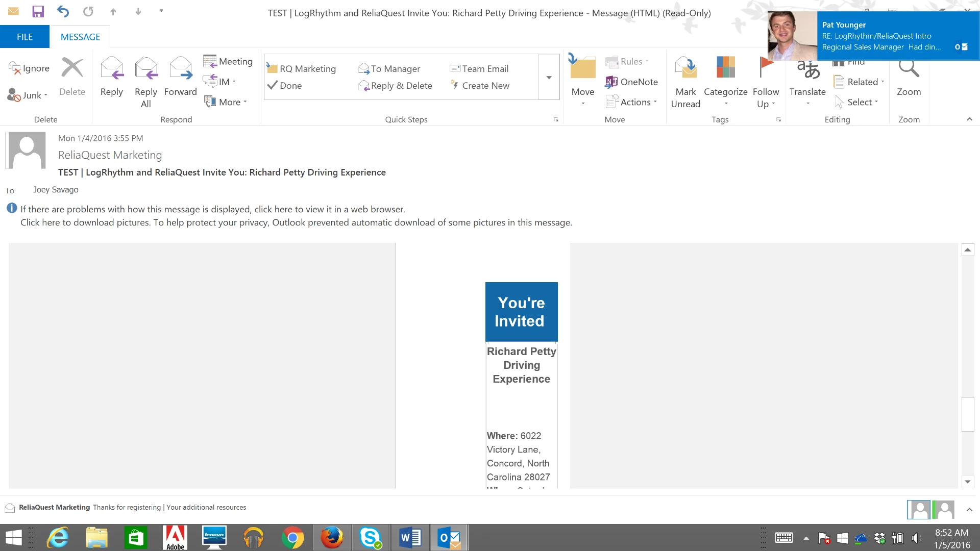Open the Categorize color squares icon

725,67
